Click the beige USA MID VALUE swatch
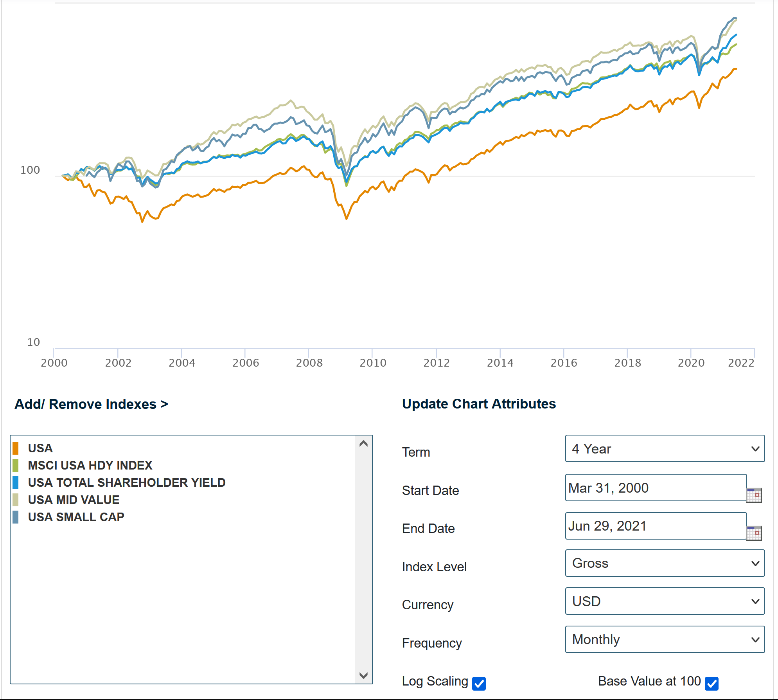The height and width of the screenshot is (700, 778). point(16,500)
